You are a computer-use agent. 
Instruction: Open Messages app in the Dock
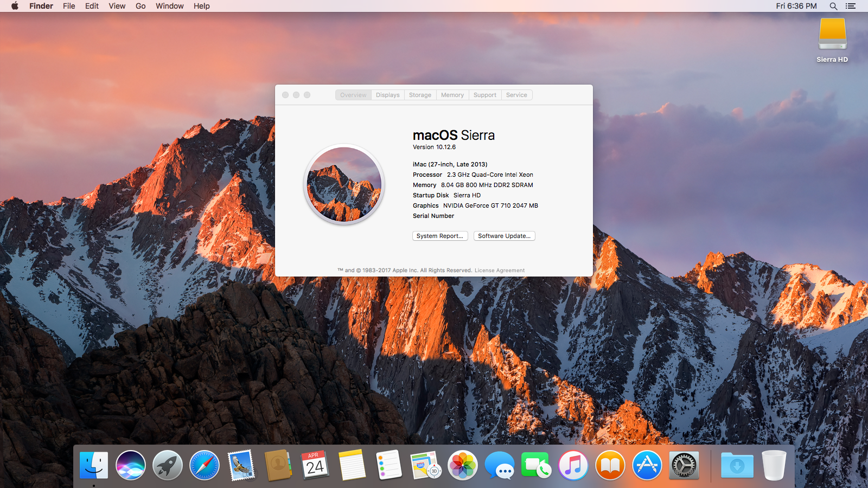tap(499, 465)
